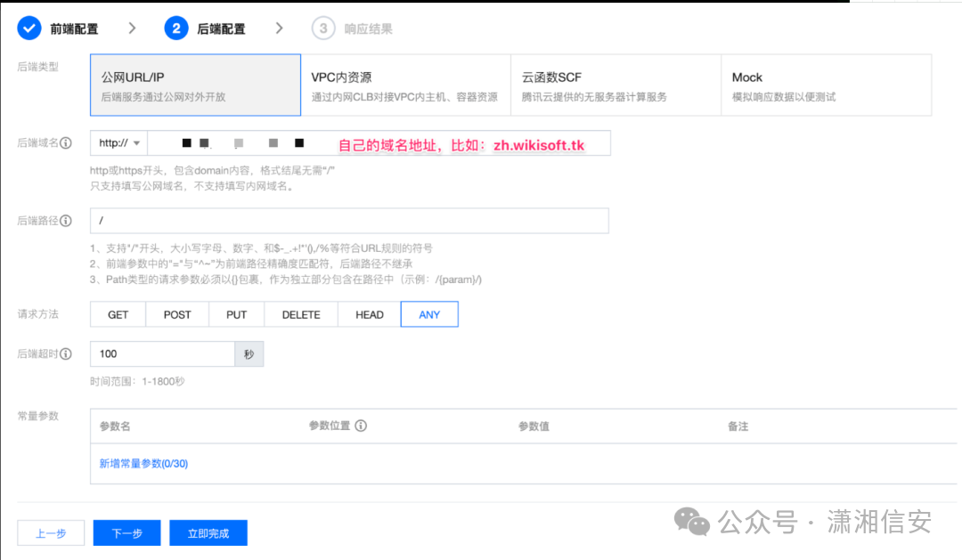
Task: Choose the VPC内资源 backend type
Action: tap(407, 85)
